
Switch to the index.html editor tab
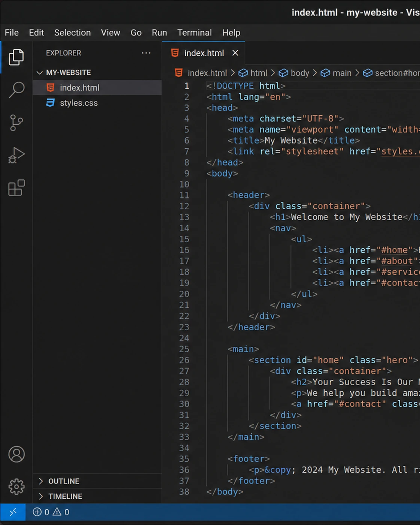pos(204,53)
